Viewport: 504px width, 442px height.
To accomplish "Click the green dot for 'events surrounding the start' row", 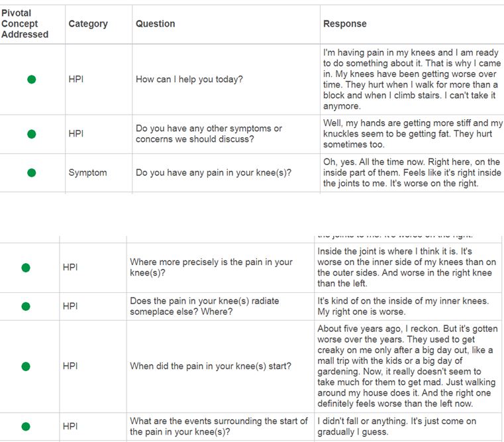I will coord(26,427).
